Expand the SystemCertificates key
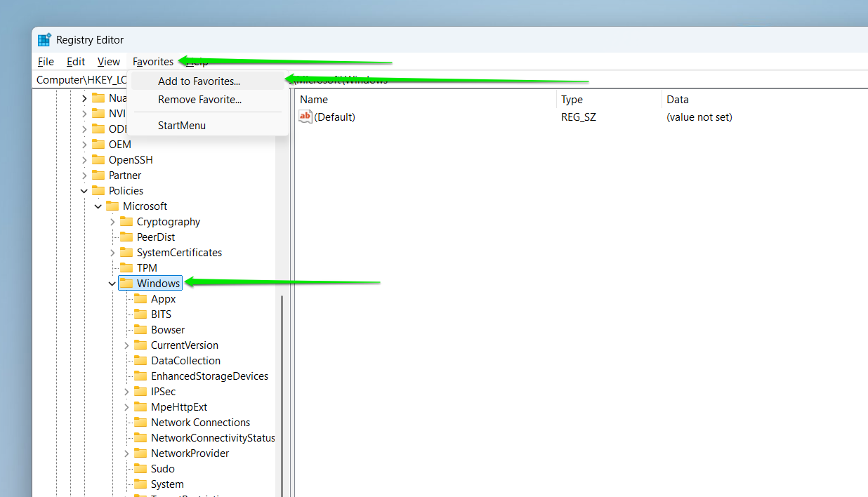The height and width of the screenshot is (497, 868). 112,253
